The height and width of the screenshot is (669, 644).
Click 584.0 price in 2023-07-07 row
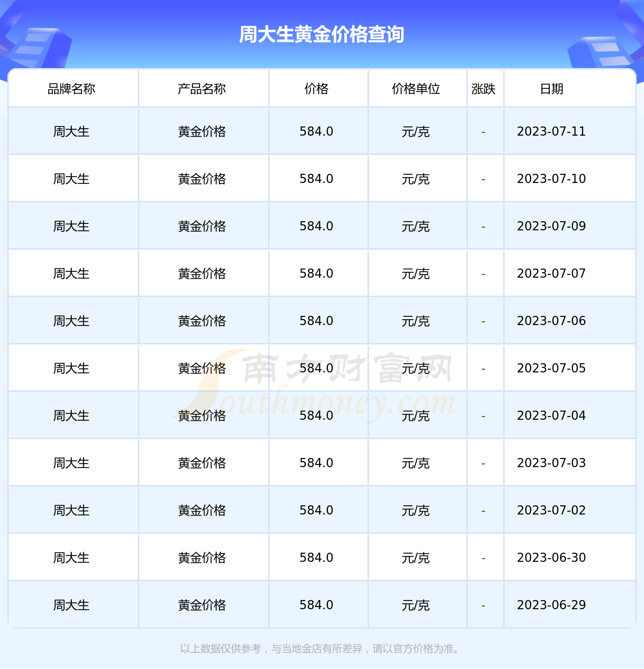(x=316, y=274)
